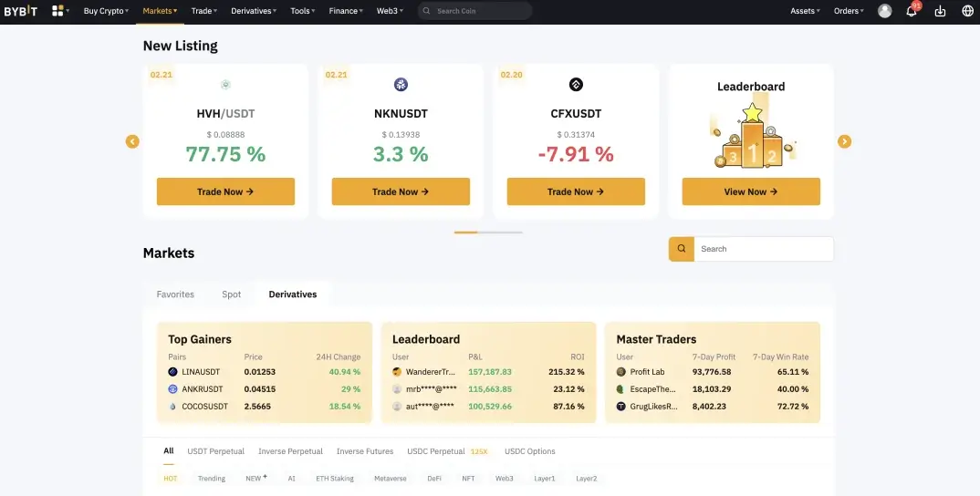Click Trade Now for CFXUSDT
The height and width of the screenshot is (496, 980).
click(x=576, y=191)
